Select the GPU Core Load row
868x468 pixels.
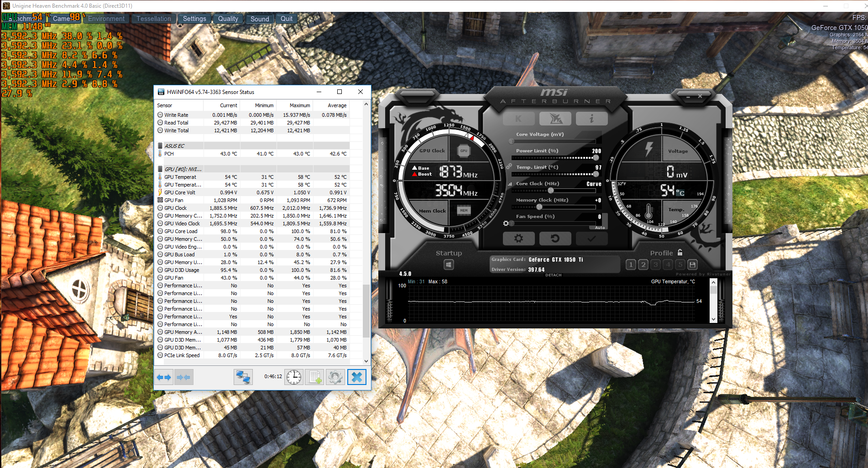[253, 231]
